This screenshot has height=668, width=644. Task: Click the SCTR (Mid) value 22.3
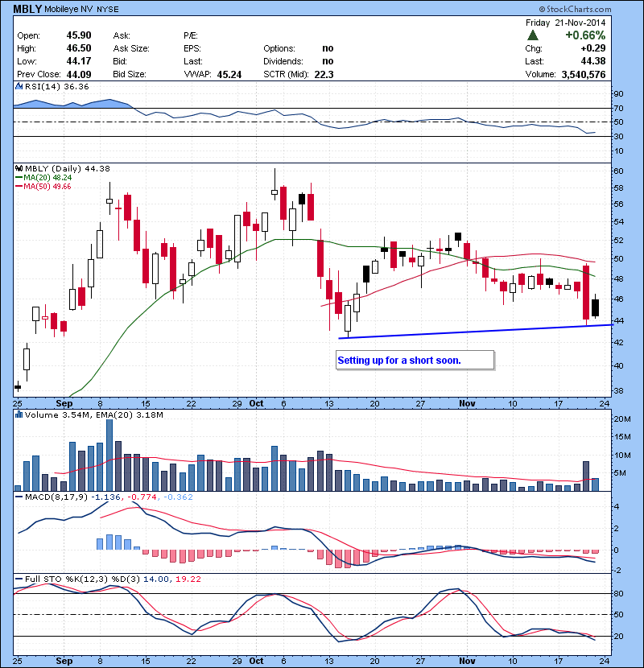[x=324, y=75]
